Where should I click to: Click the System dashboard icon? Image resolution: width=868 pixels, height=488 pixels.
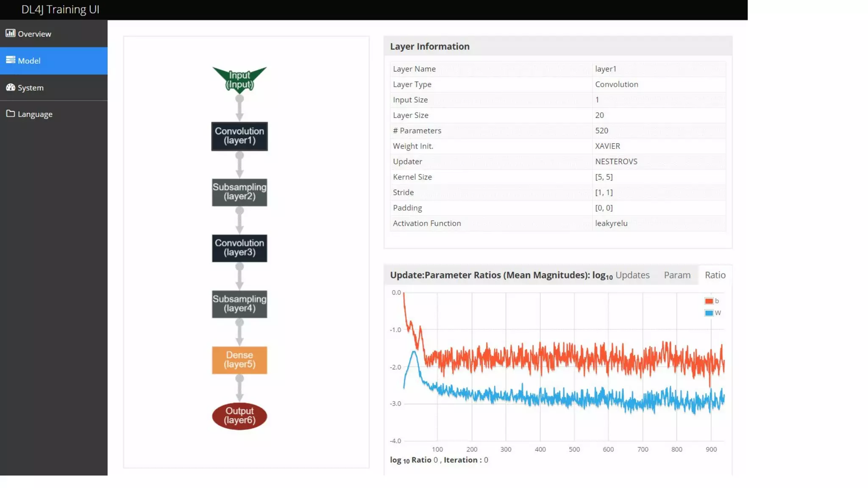10,87
